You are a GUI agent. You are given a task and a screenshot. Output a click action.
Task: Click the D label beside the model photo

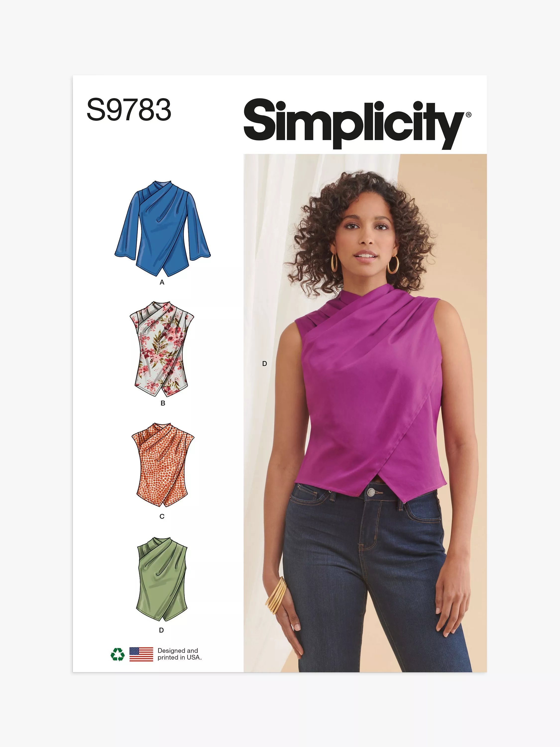(x=265, y=364)
